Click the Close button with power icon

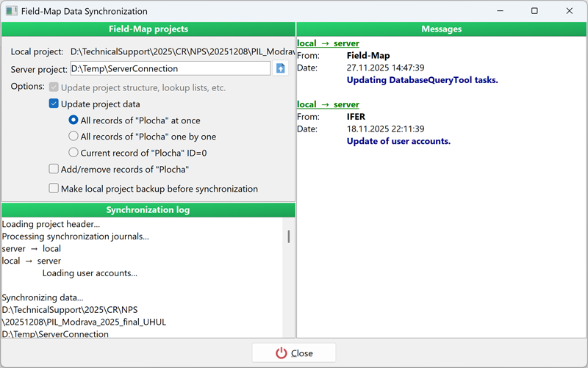294,353
